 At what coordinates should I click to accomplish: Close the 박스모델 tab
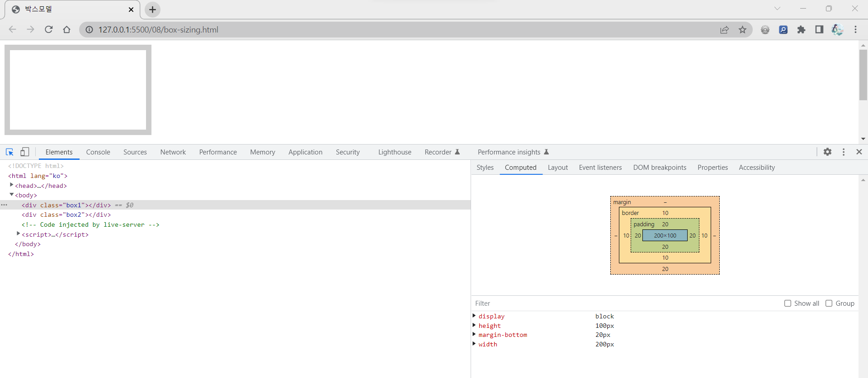131,9
